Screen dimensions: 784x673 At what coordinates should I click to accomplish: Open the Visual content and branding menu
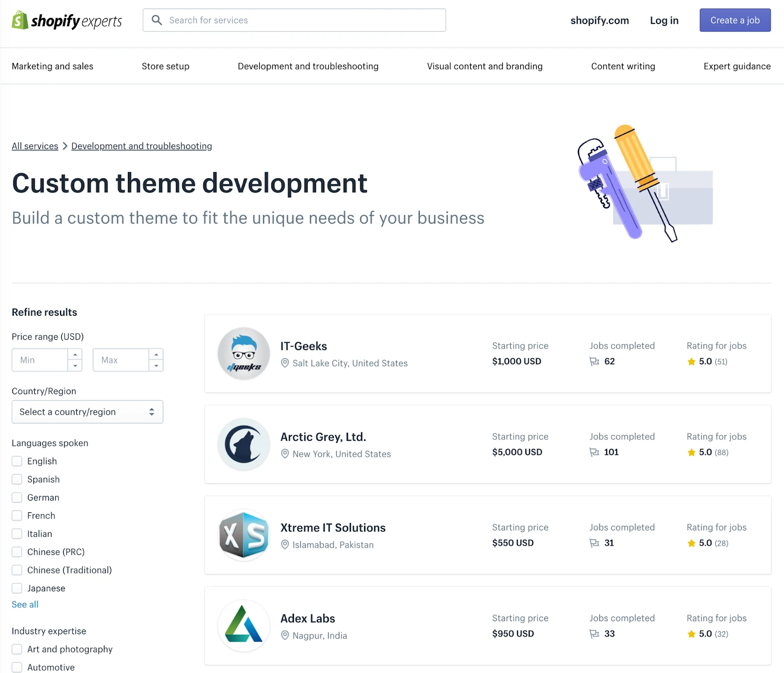[485, 66]
